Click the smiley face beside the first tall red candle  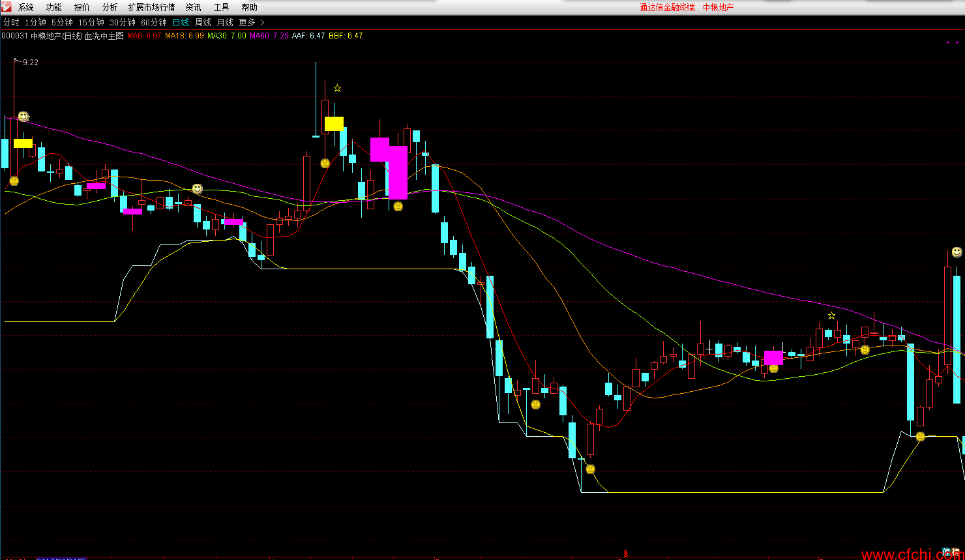(23, 116)
